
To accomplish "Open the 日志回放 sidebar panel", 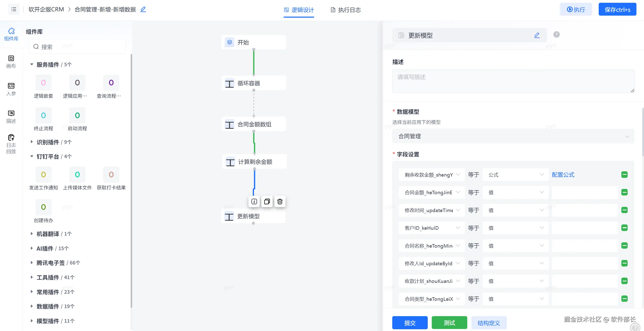I will (x=11, y=144).
